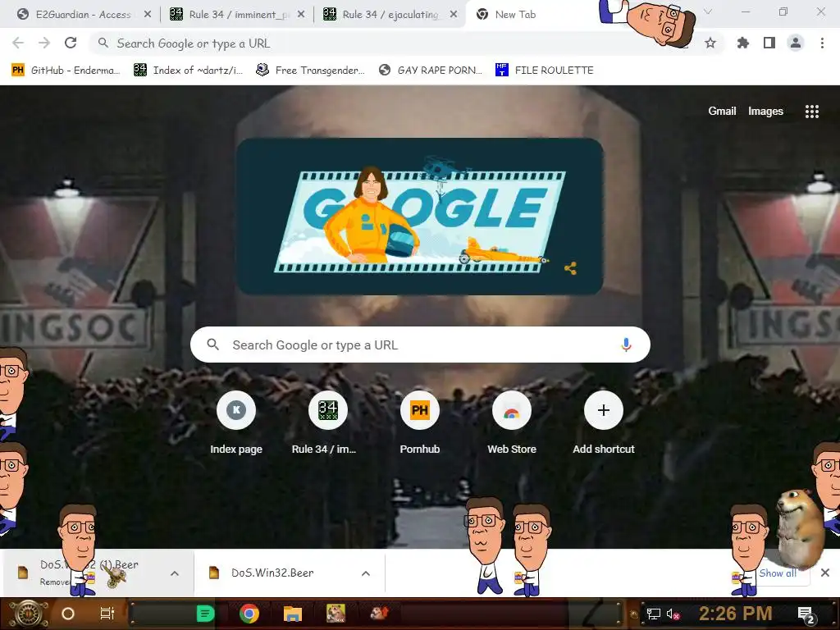Open the Index of ~dartz bookmark
Image resolution: width=840 pixels, height=630 pixels.
pyautogui.click(x=188, y=71)
